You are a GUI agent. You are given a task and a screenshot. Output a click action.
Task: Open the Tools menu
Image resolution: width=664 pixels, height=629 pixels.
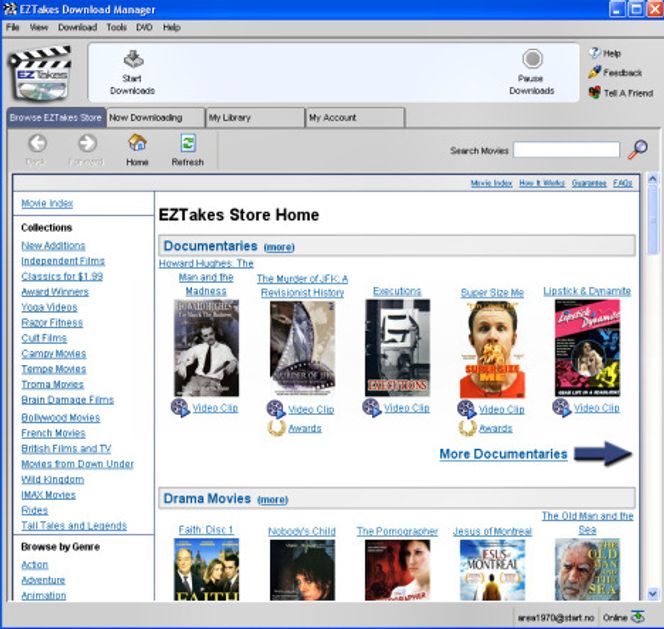tap(116, 28)
